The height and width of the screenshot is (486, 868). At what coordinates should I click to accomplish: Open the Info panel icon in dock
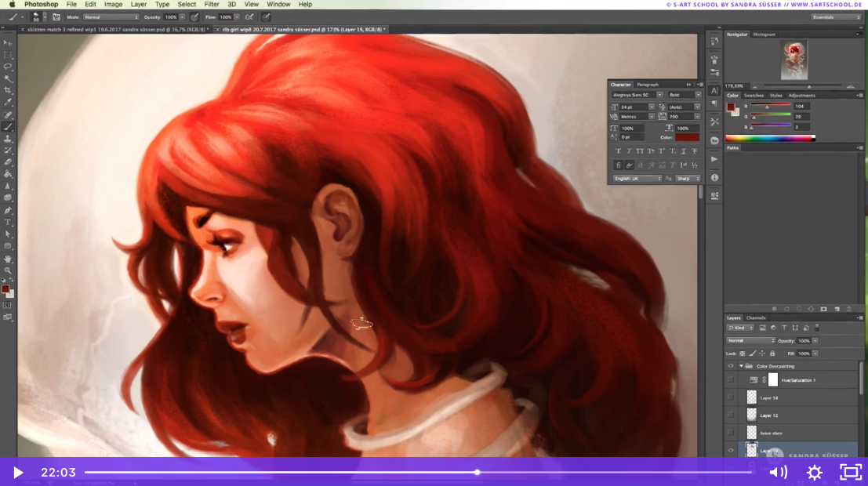click(714, 178)
